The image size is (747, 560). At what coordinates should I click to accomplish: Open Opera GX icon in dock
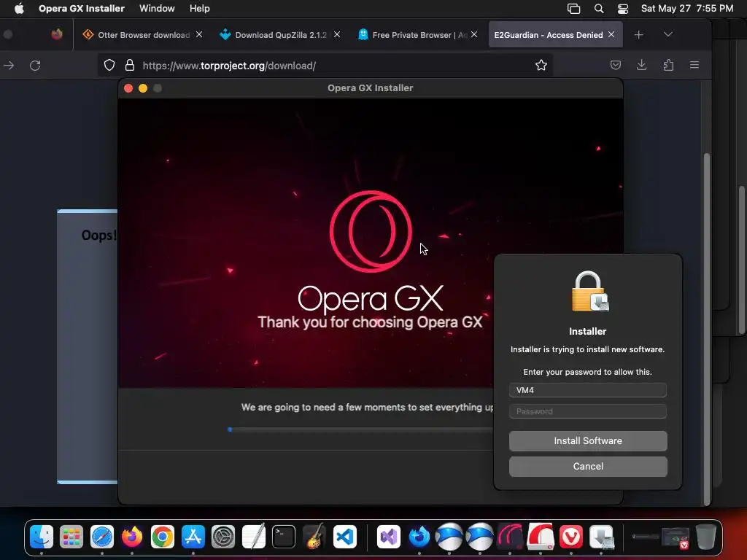pos(510,537)
